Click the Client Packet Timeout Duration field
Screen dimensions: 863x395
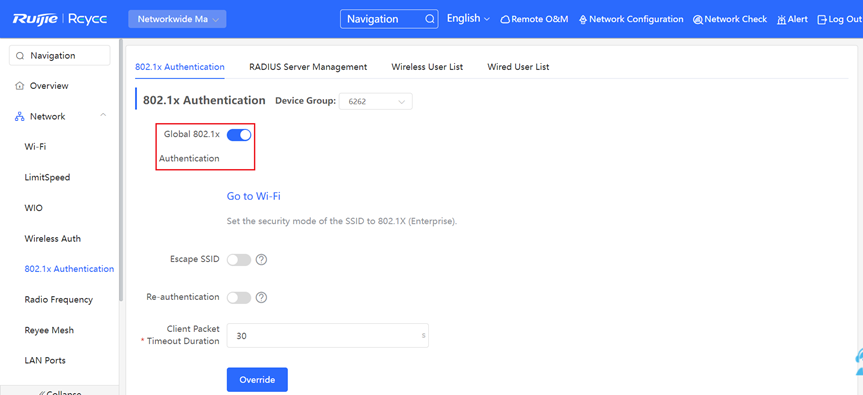click(x=327, y=336)
